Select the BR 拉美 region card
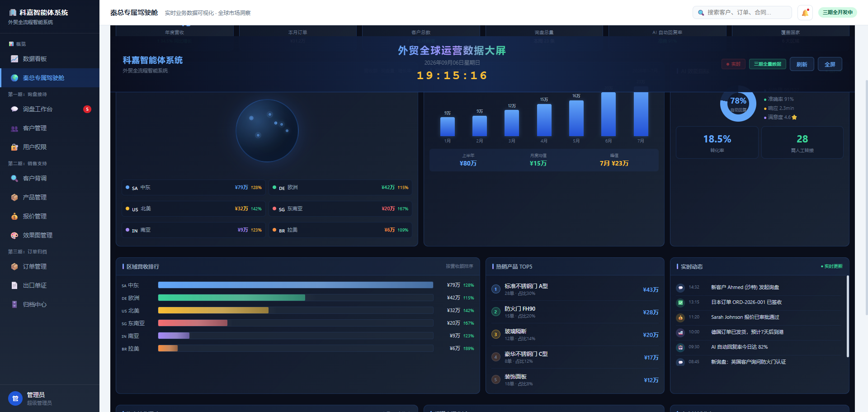Screen dimensions: 868x412 [x=340, y=230]
